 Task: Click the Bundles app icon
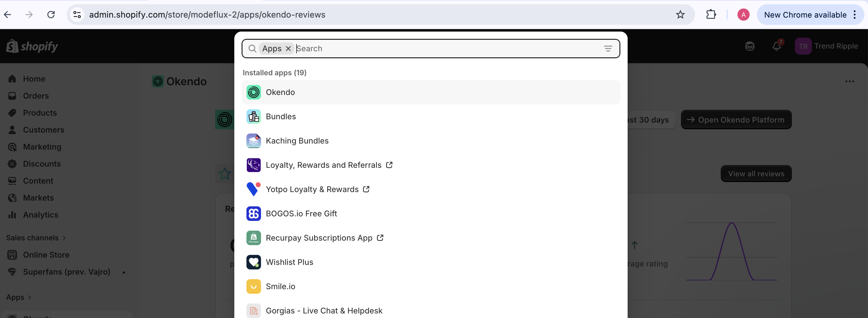click(253, 117)
